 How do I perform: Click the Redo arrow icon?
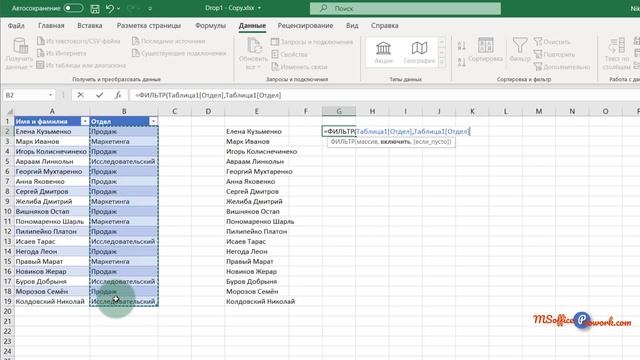[x=131, y=8]
